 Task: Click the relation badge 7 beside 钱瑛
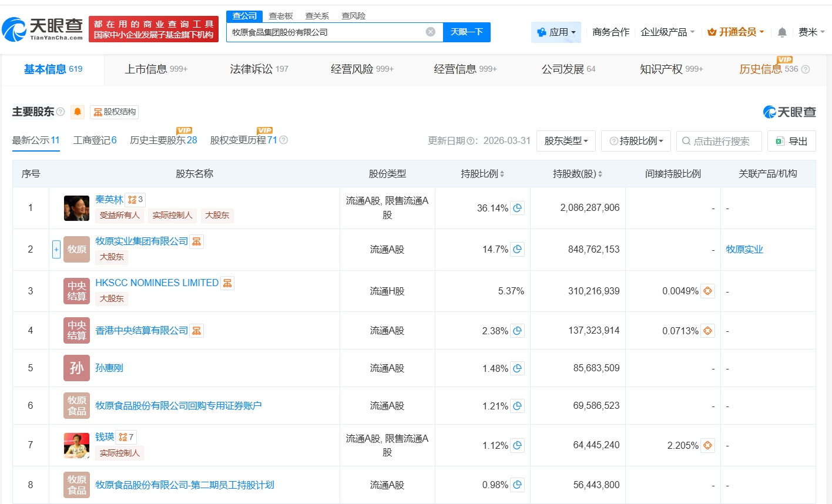click(126, 437)
